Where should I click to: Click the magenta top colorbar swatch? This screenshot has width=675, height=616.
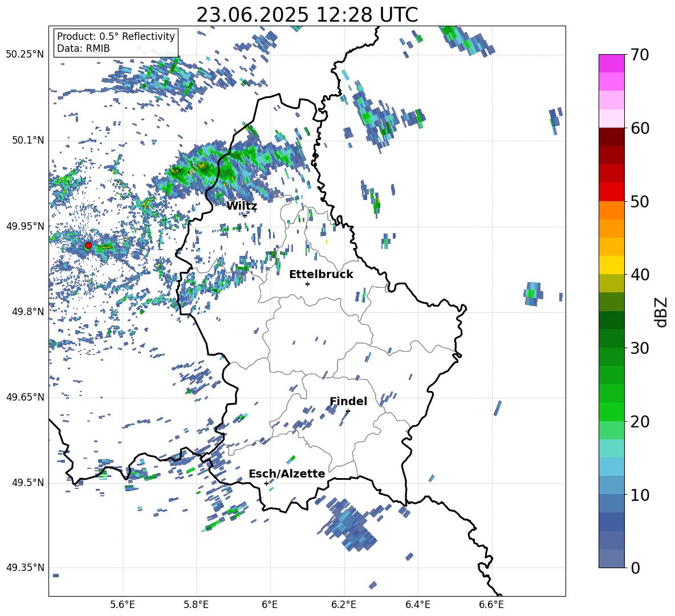(x=611, y=63)
